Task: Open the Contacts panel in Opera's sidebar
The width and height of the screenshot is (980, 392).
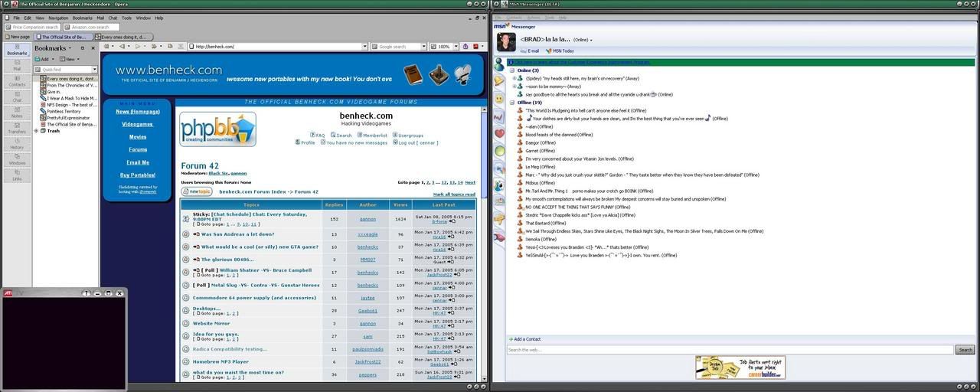Action: pyautogui.click(x=17, y=81)
